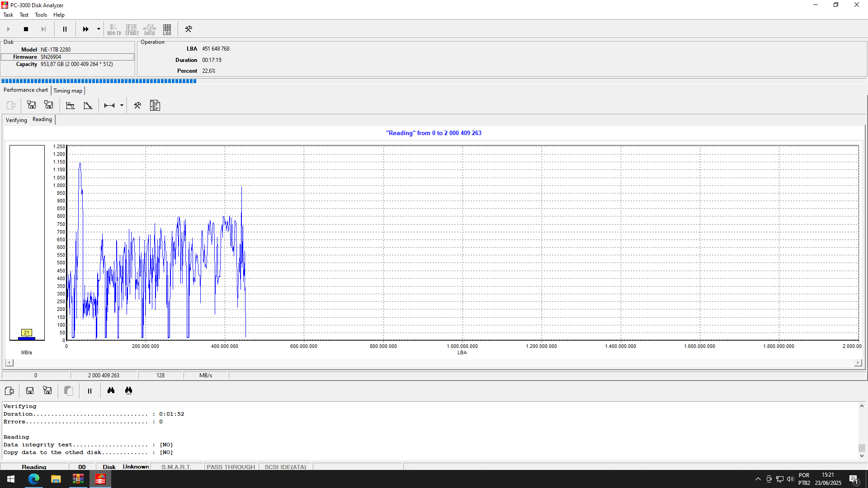Viewport: 868px width, 488px height.
Task: Open the Tools menu
Action: click(41, 15)
